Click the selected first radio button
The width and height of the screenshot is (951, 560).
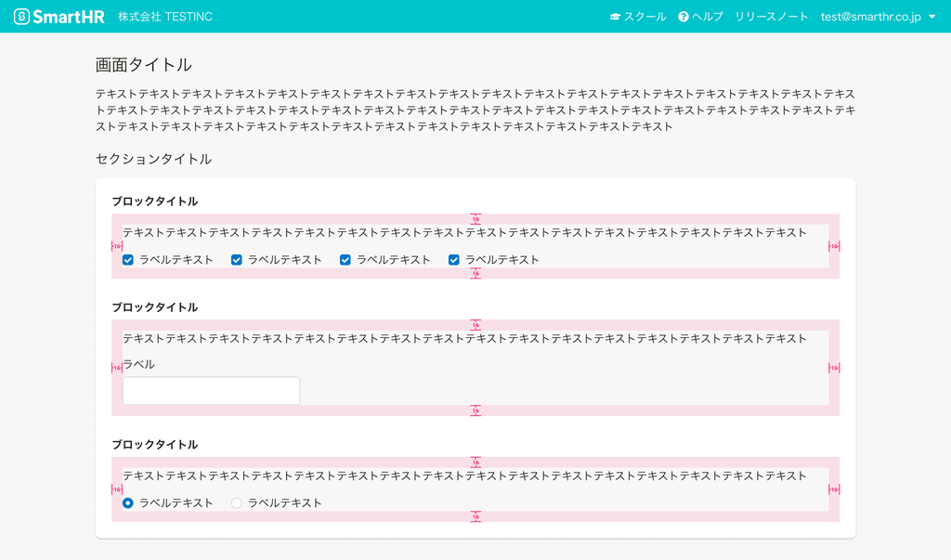(127, 501)
